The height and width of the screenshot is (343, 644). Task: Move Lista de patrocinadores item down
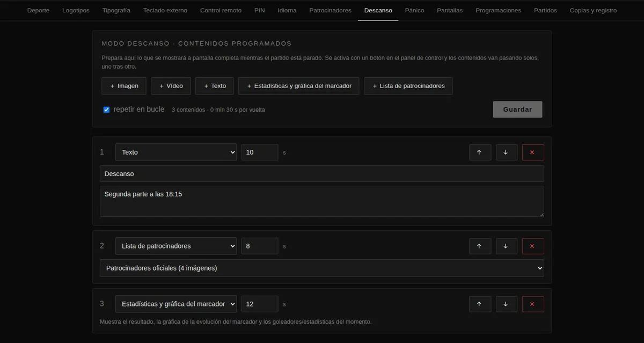(507, 246)
